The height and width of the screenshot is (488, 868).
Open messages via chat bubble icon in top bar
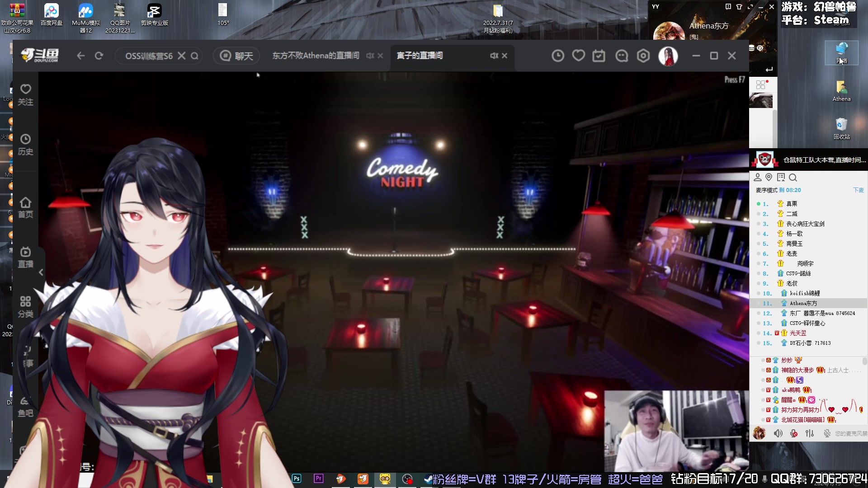pyautogui.click(x=622, y=56)
